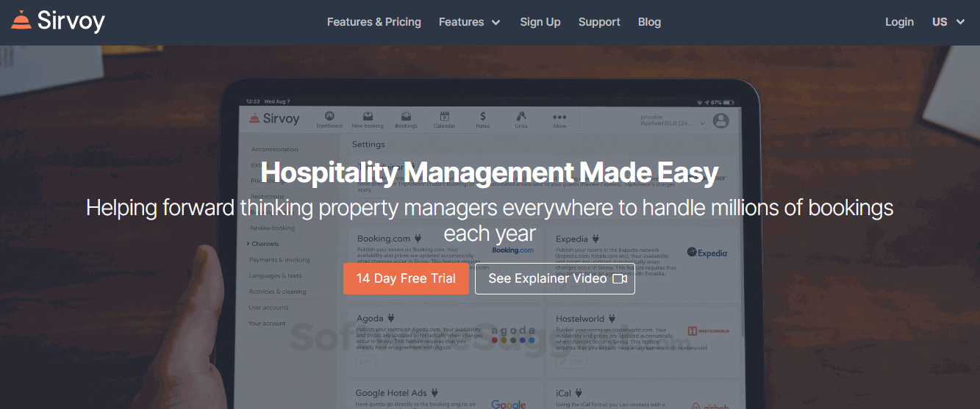
Task: Open the Sign Up link
Action: click(x=540, y=22)
